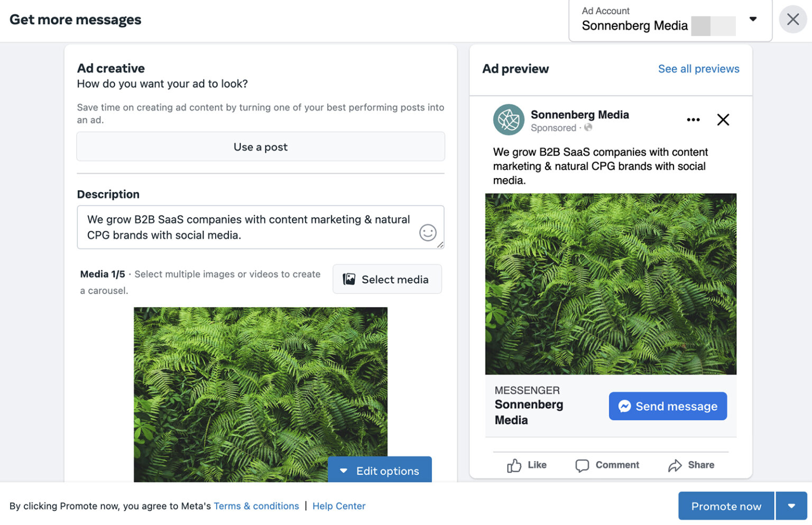812x525 pixels.
Task: Click the globe audience icon next to Sponsored
Action: click(x=588, y=128)
